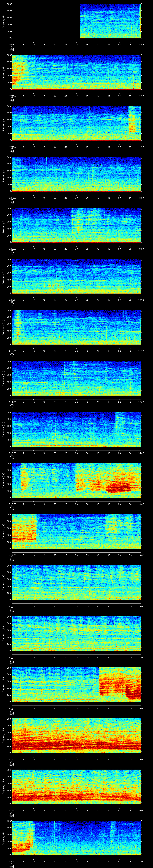
Task: Click the "9:00" end-of-row label
Action: tap(141, 249)
